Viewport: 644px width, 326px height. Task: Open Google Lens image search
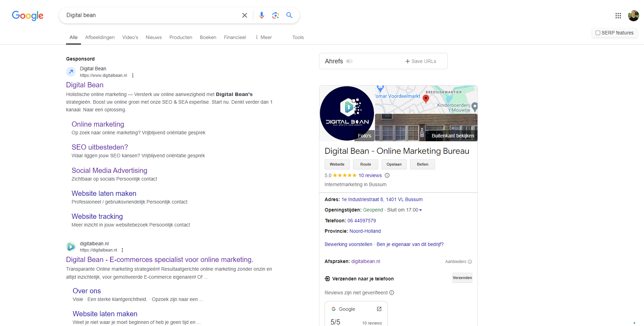pos(275,15)
